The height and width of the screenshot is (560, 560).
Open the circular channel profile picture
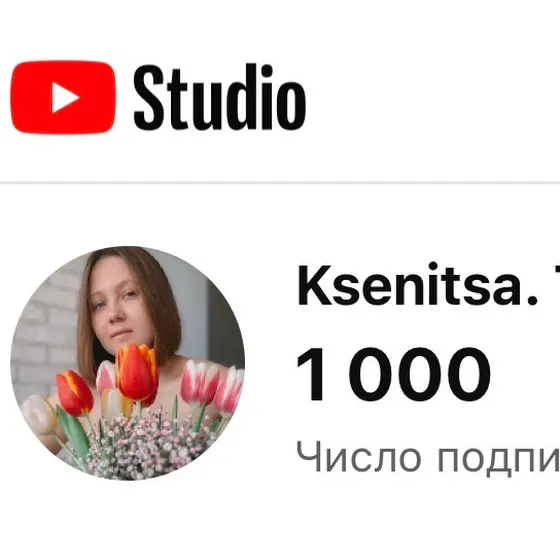[128, 363]
